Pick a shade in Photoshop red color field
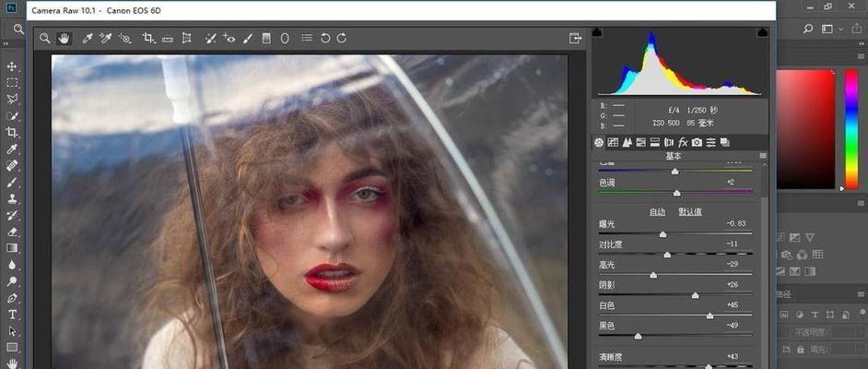Viewport: 868px width, 369px height. tap(805, 129)
